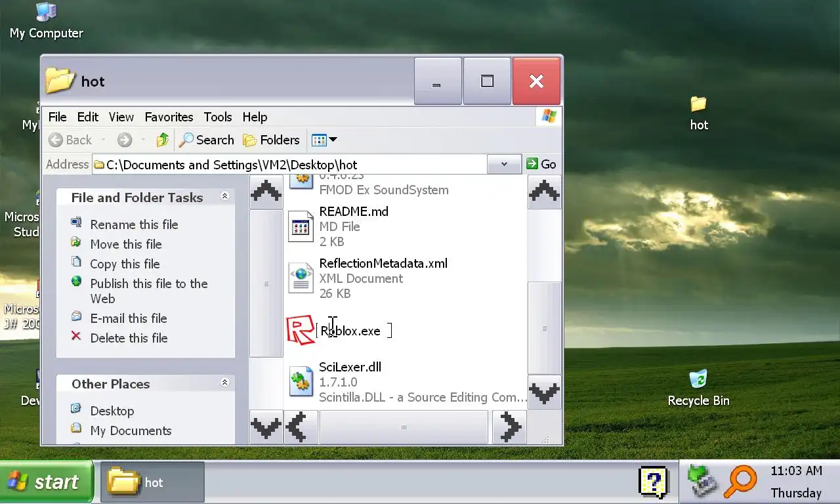This screenshot has width=840, height=504.
Task: Click the taskbar clock showing 11:03 AM
Action: 796,471
